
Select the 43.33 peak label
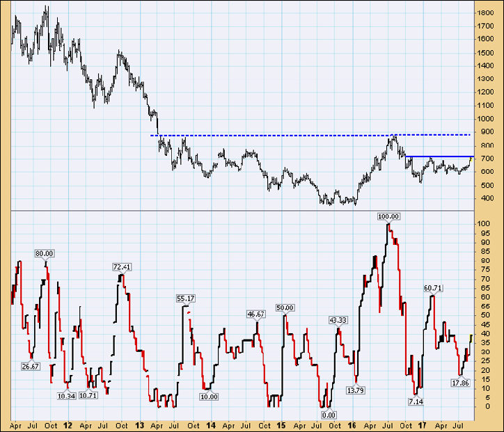pyautogui.click(x=338, y=320)
